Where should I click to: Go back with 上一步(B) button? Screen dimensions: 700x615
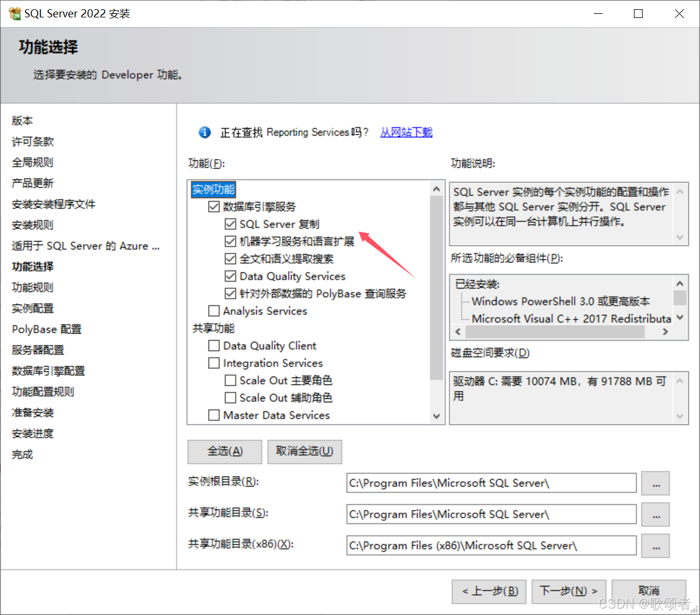pos(489,591)
